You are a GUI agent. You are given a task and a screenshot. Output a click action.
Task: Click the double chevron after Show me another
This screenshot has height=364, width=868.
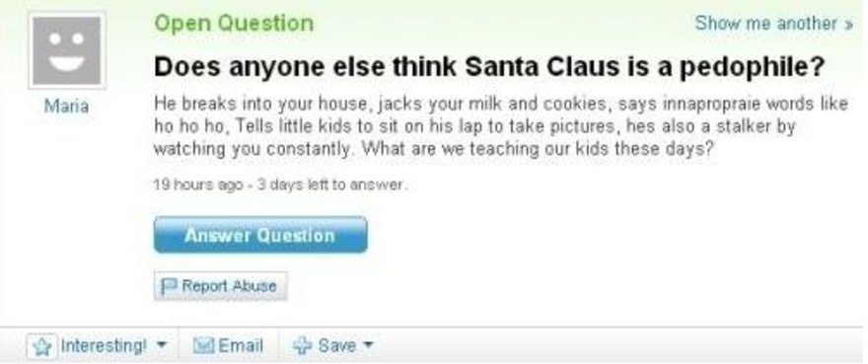[x=848, y=25]
